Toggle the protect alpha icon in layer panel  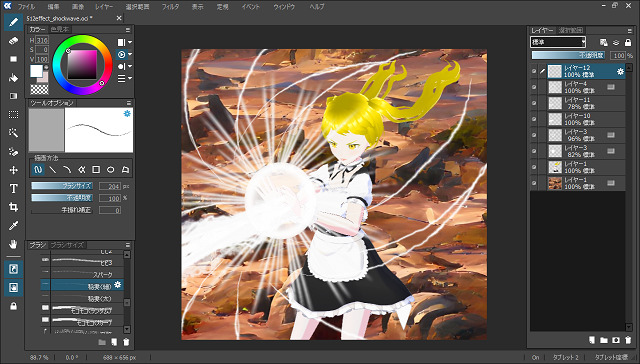[604, 42]
